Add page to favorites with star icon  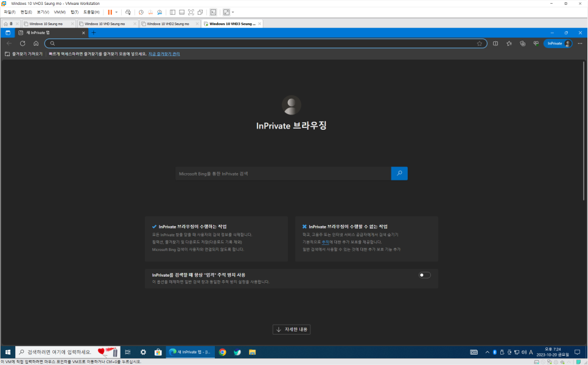479,43
